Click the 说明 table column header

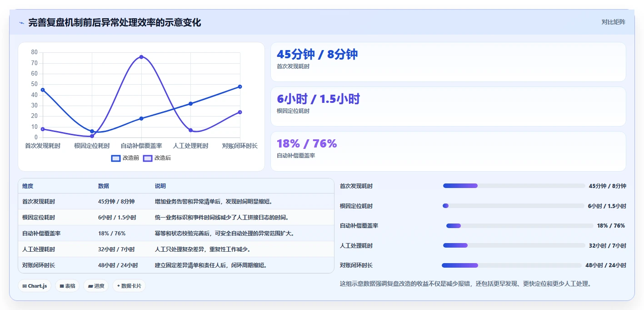coord(160,186)
